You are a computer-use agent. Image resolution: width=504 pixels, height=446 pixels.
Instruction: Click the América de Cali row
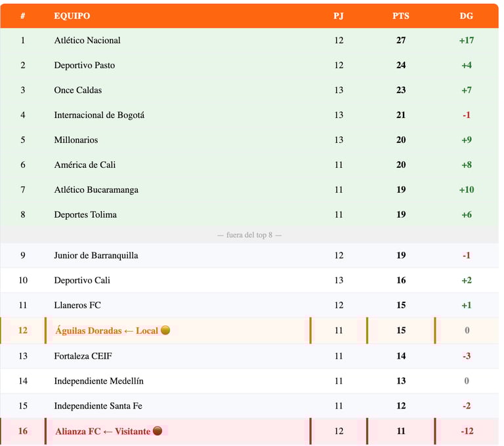click(x=85, y=165)
